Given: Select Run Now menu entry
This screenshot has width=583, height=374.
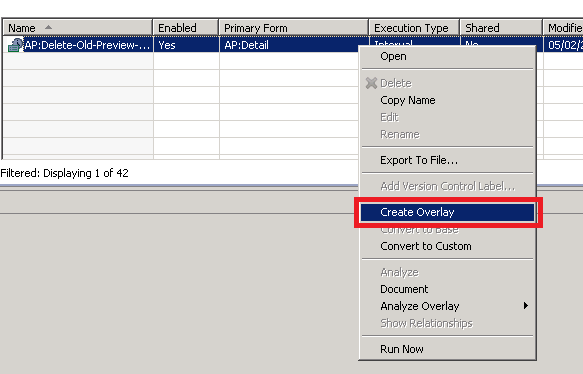Looking at the screenshot, I should 402,349.
